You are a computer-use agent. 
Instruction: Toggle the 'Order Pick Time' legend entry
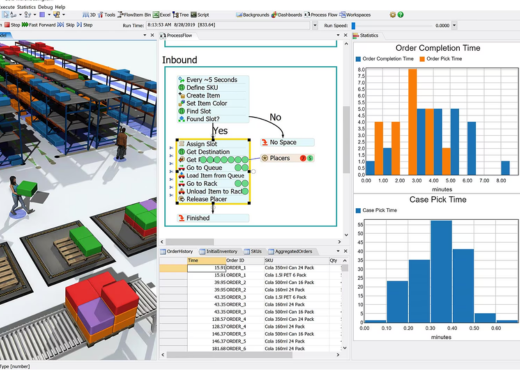coord(441,59)
